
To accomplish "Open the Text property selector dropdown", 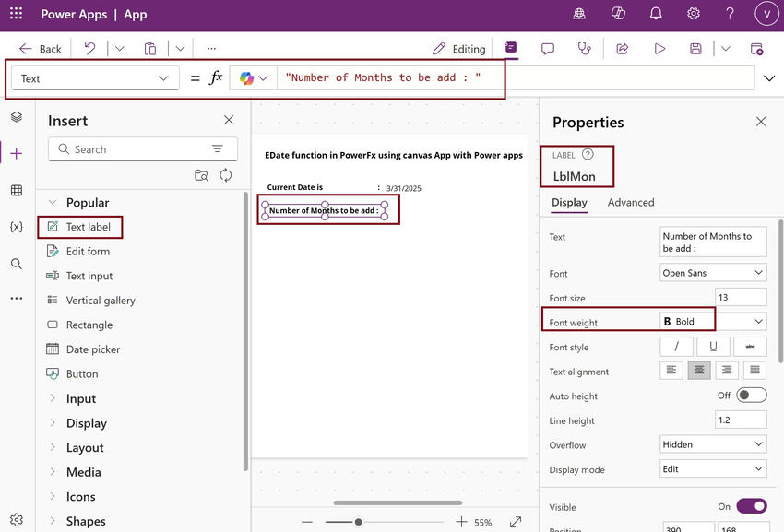I will [x=95, y=78].
